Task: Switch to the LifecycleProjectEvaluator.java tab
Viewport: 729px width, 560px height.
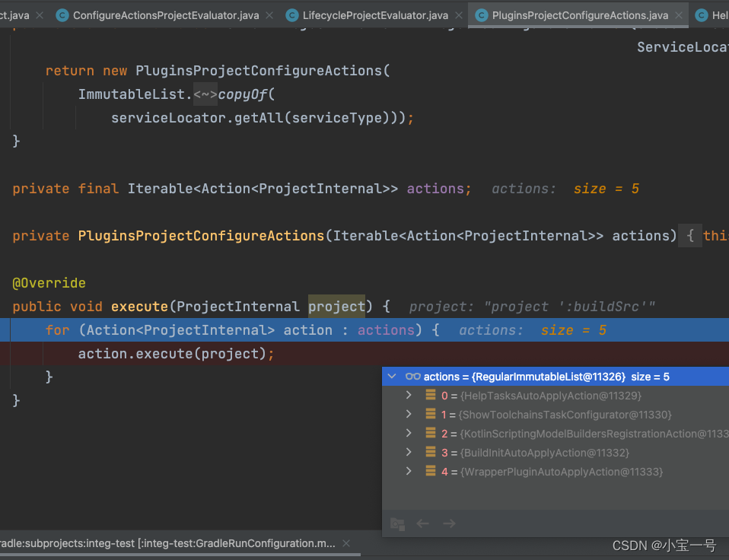Action: [x=375, y=15]
